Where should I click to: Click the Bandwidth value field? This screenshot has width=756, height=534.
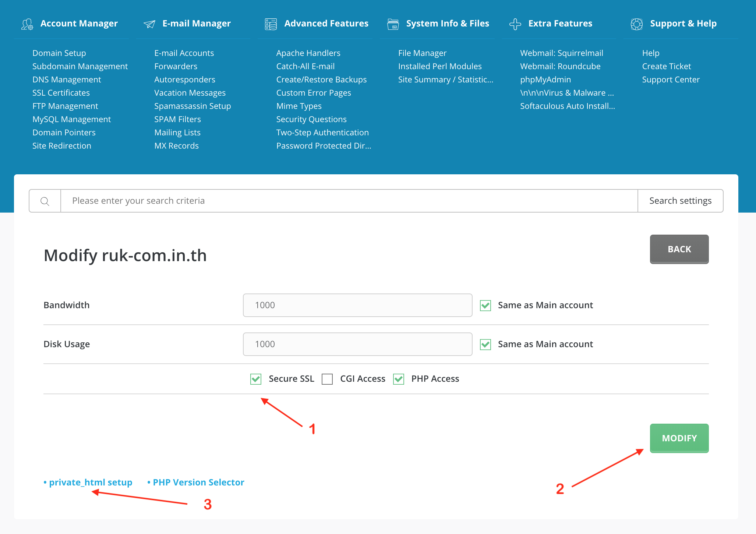pos(357,305)
